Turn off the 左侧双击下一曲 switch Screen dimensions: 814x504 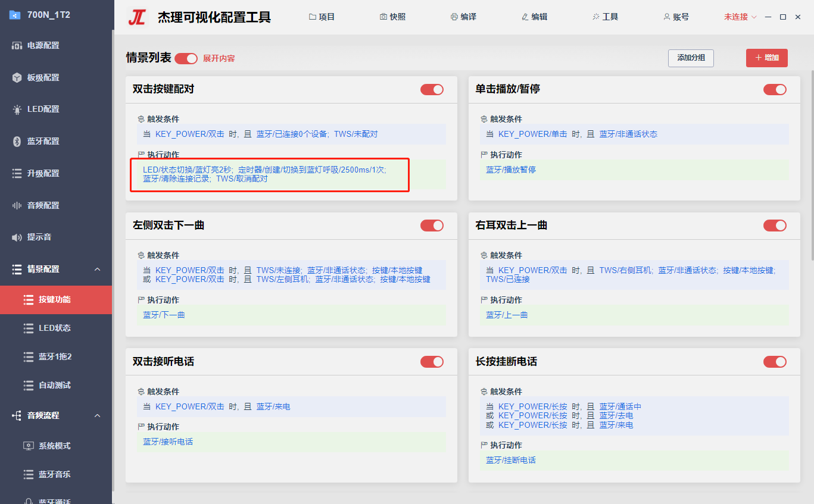pyautogui.click(x=432, y=226)
